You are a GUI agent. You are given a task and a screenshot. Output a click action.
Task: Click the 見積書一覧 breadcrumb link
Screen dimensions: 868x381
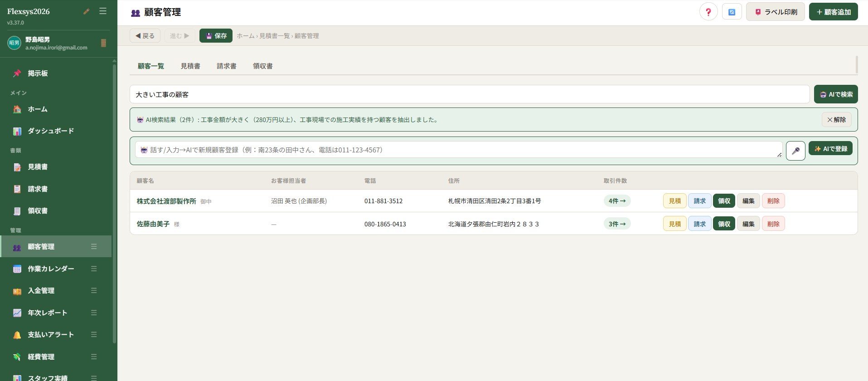274,36
